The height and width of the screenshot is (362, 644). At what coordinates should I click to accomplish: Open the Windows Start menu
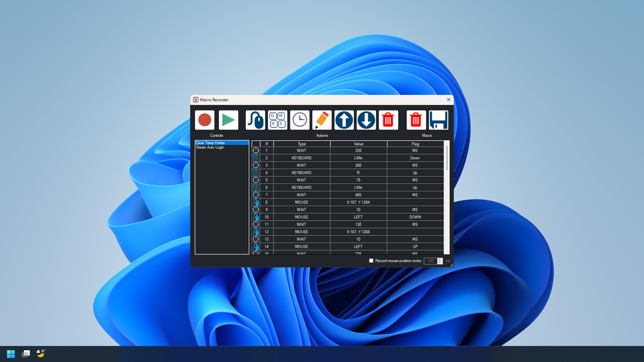tap(11, 354)
